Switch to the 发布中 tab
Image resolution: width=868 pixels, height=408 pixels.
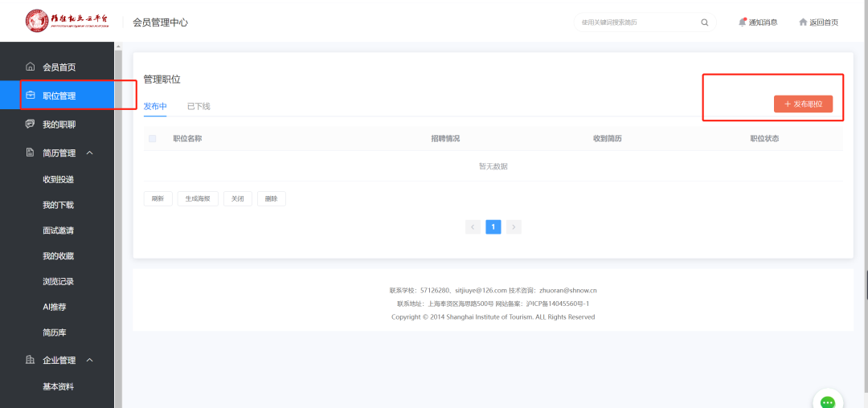[155, 106]
